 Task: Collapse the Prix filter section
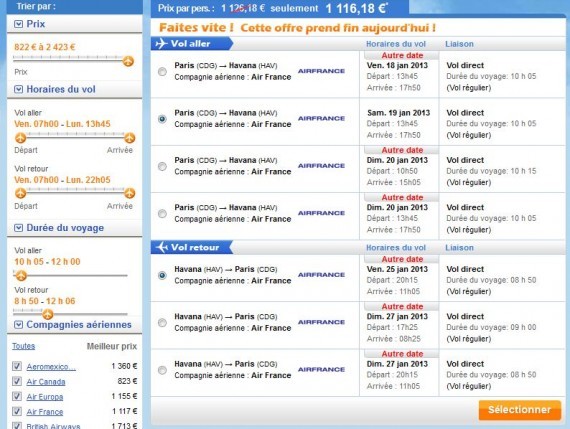(x=18, y=24)
